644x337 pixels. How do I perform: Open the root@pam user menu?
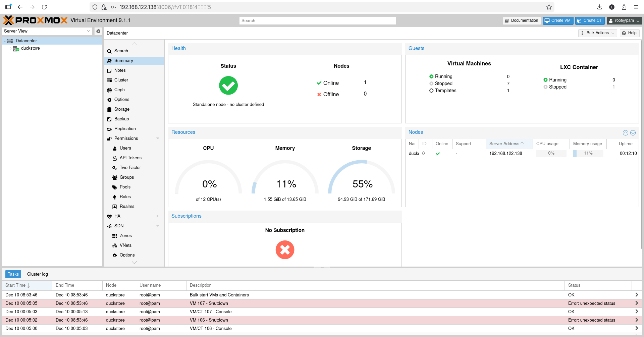point(624,20)
